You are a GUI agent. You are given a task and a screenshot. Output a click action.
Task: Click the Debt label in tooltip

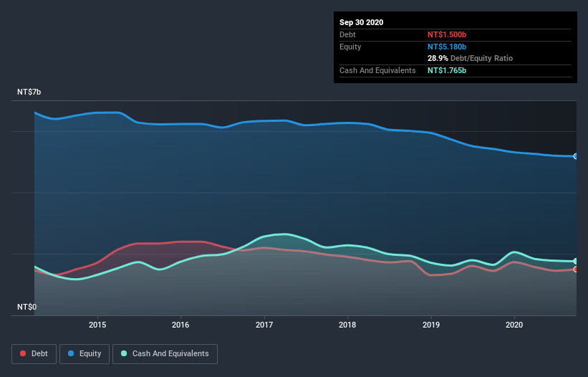tap(347, 34)
